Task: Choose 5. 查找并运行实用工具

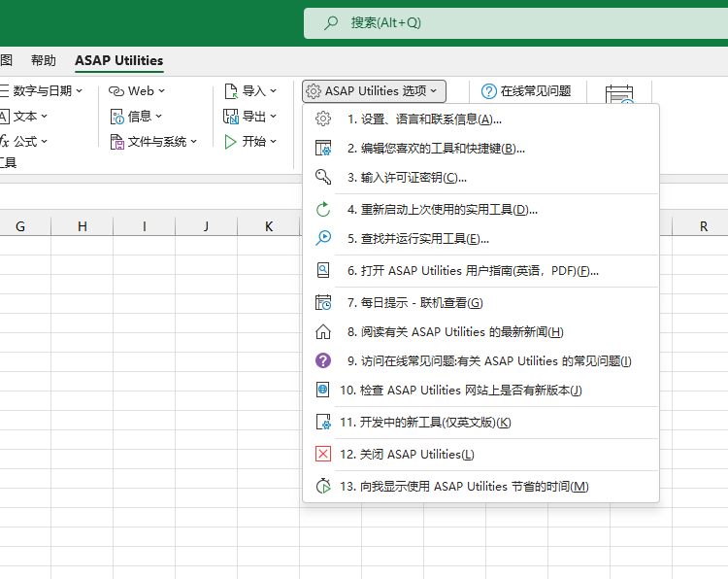Action: pos(481,238)
